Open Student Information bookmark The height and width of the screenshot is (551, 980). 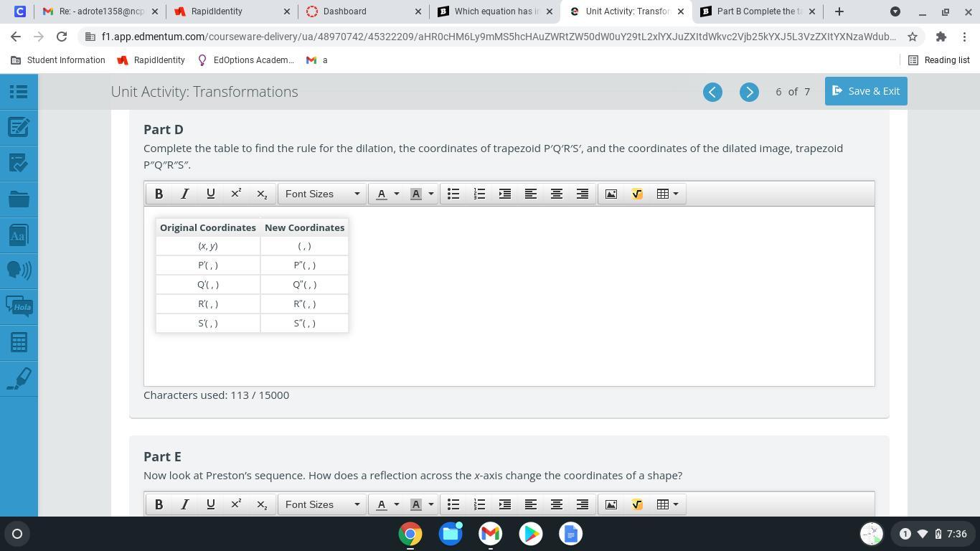point(58,60)
